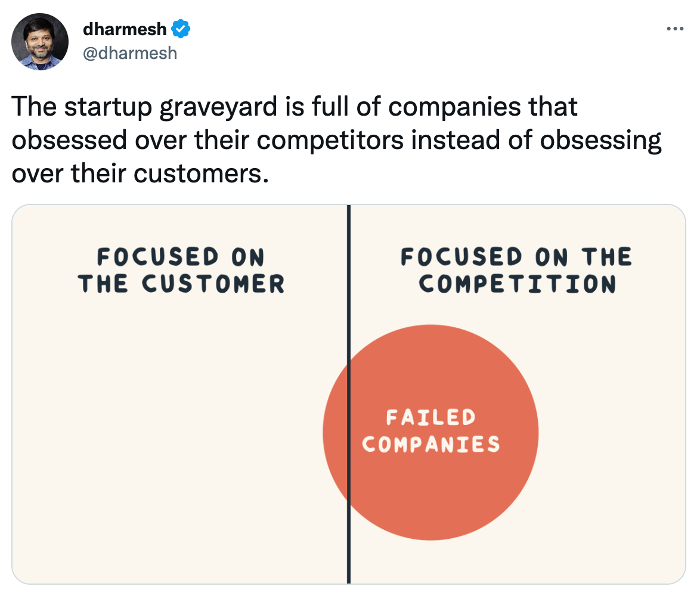Viewport: 700px width, 602px height.
Task: Click the display name dharmesh
Action: (x=123, y=28)
